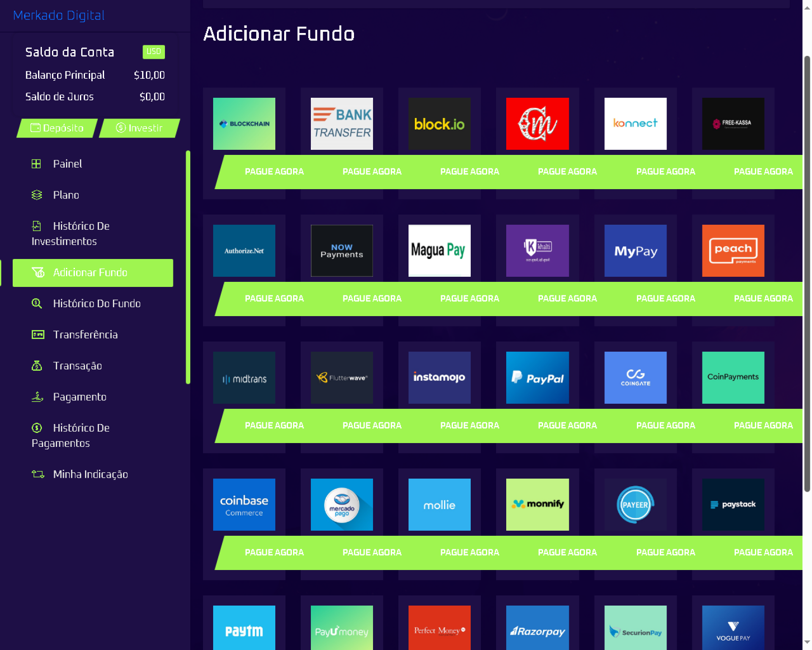Choose the Blockchain gateway logo

tap(244, 124)
